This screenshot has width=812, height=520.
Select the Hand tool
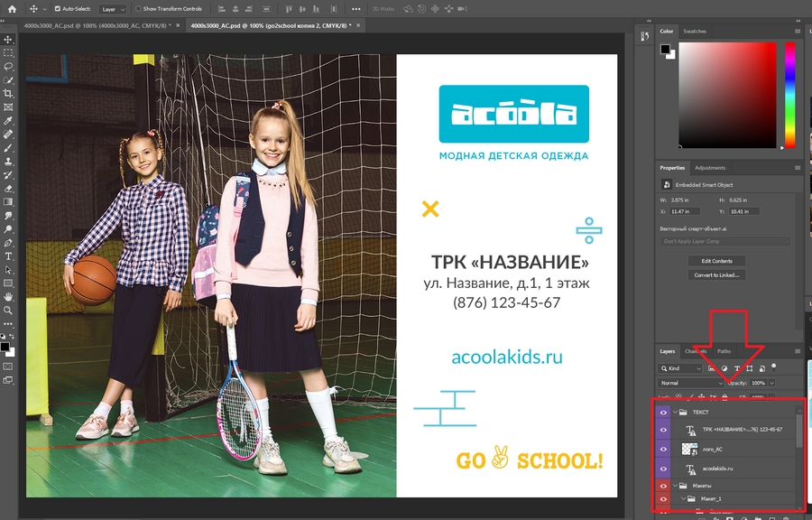(8, 297)
